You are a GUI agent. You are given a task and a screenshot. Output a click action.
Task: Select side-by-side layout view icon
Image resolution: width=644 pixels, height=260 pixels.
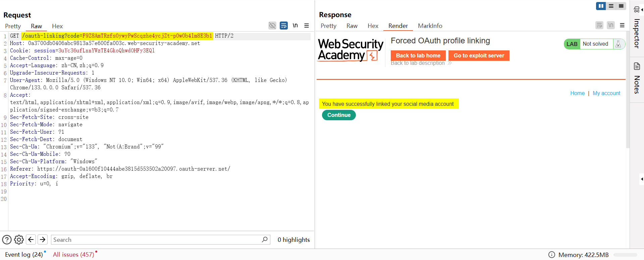(x=601, y=6)
